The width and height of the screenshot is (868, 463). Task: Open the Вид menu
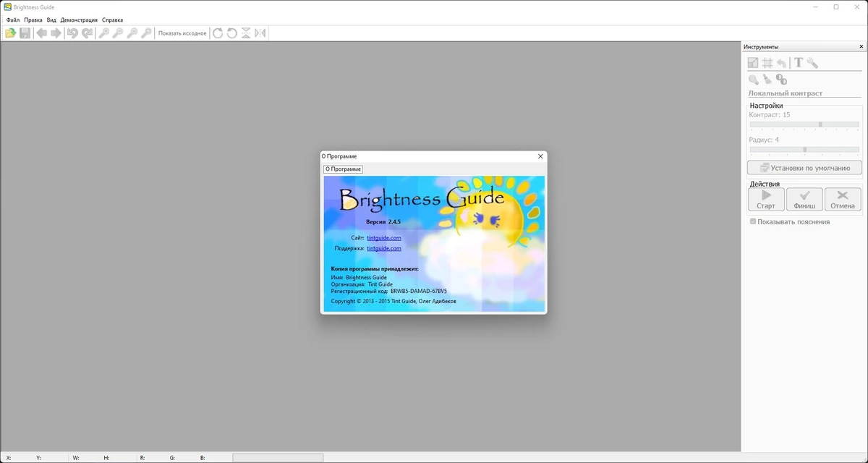[x=51, y=20]
